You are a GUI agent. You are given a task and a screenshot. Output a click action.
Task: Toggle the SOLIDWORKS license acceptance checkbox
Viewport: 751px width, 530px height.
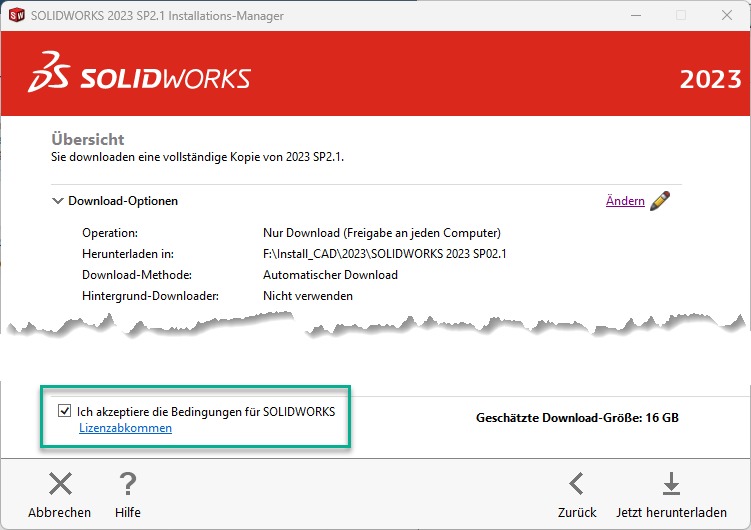pos(65,411)
